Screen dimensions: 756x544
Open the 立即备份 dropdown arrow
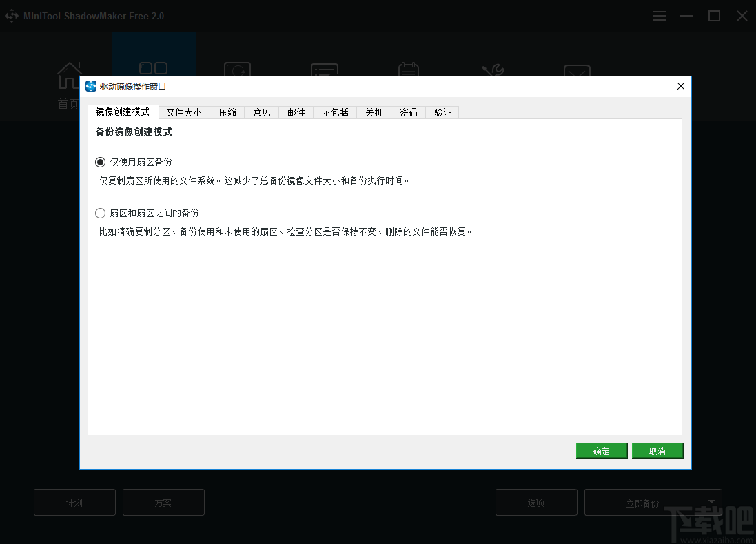tap(711, 502)
